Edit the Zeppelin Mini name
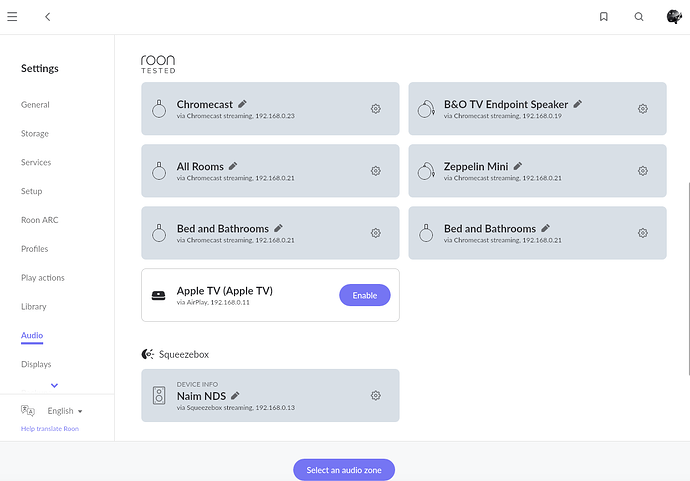Image resolution: width=690 pixels, height=481 pixels. coord(518,166)
